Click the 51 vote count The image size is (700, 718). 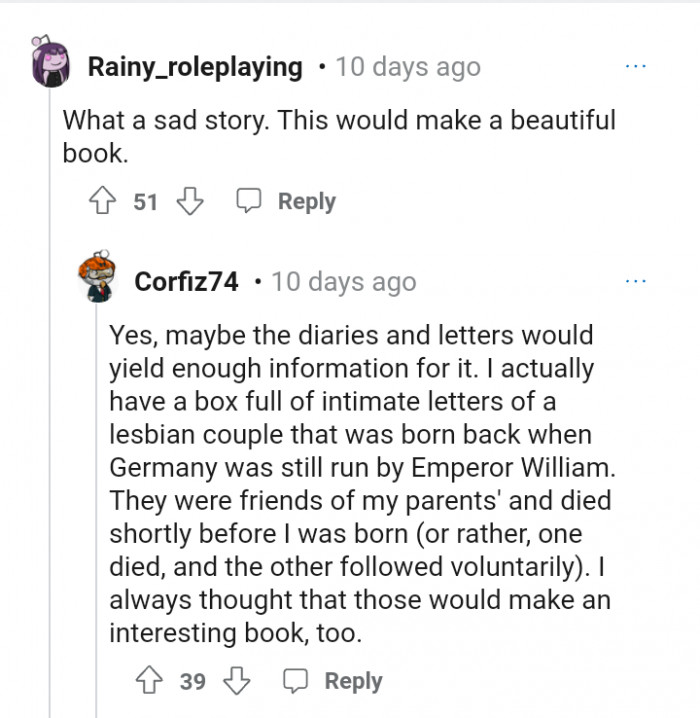point(146,202)
